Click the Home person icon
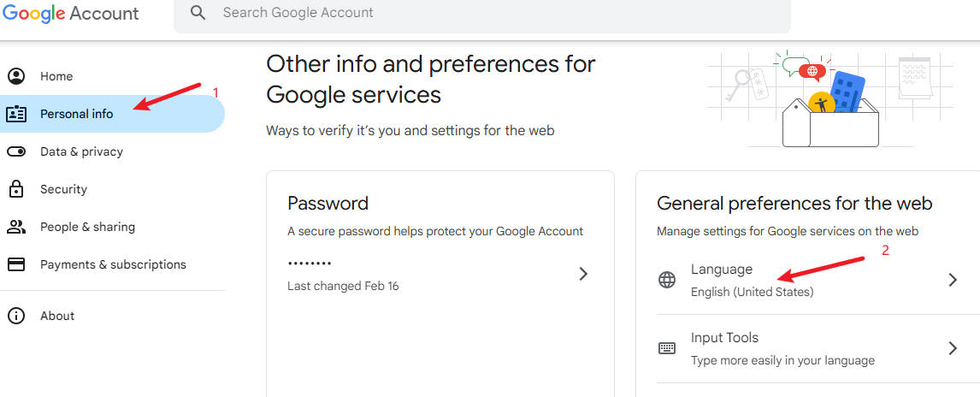 pos(16,76)
